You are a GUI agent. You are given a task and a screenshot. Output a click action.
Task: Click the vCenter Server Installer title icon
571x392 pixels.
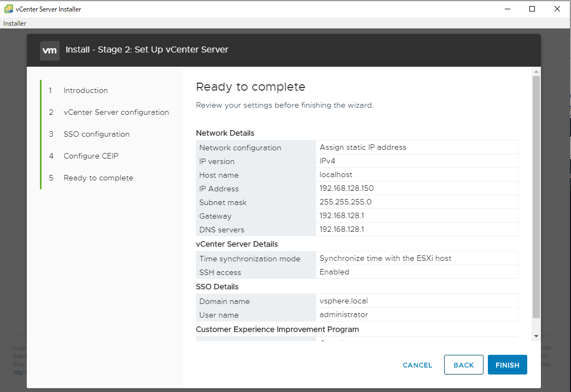(9, 9)
